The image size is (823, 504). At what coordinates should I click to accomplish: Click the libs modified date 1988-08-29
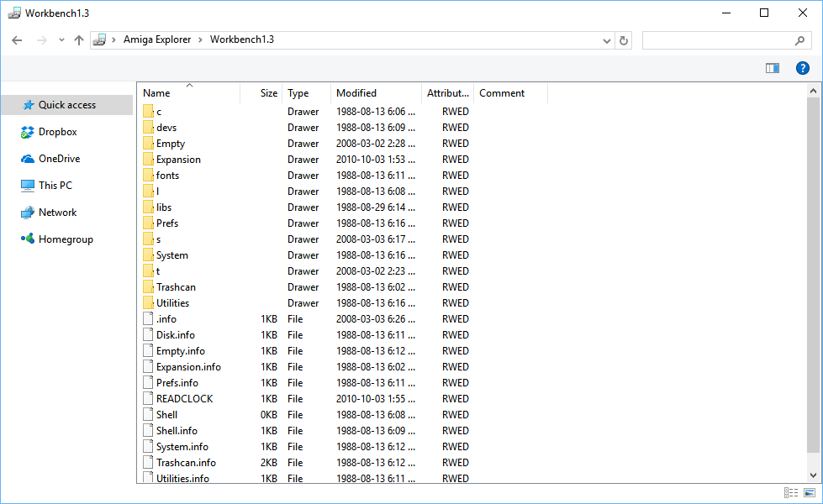(x=376, y=207)
